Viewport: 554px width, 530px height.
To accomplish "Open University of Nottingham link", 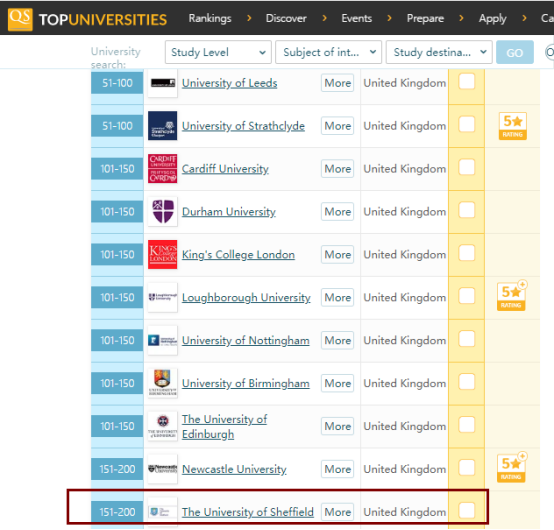I will pos(246,341).
